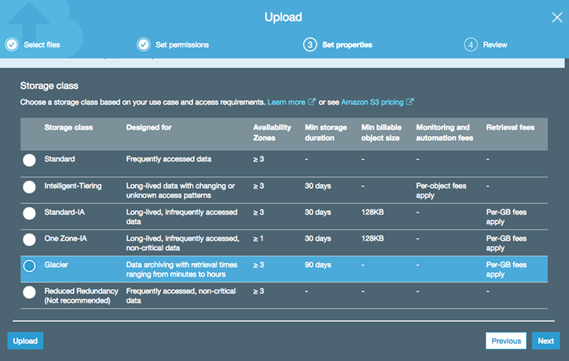Click the Retrieval fees column header

coord(510,127)
